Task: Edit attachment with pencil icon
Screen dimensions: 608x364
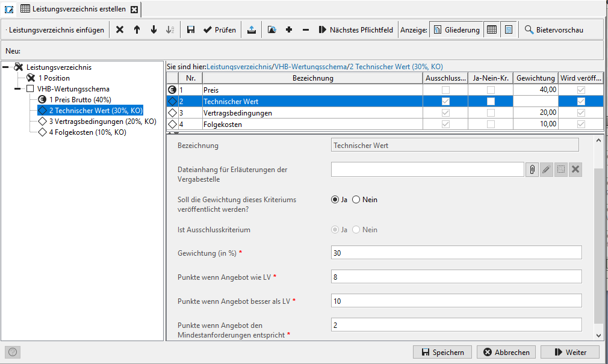Action: pyautogui.click(x=547, y=170)
